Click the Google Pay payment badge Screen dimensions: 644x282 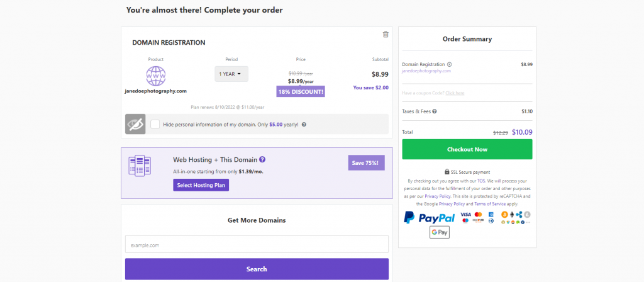tap(439, 232)
